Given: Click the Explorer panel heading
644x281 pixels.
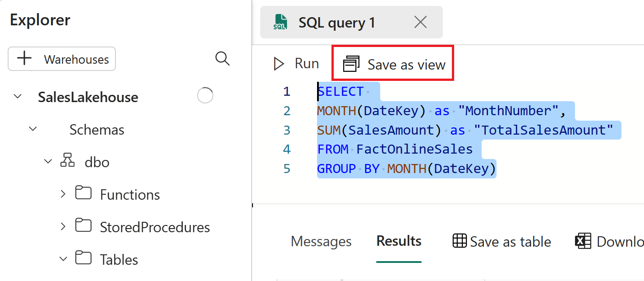Looking at the screenshot, I should click(x=40, y=19).
